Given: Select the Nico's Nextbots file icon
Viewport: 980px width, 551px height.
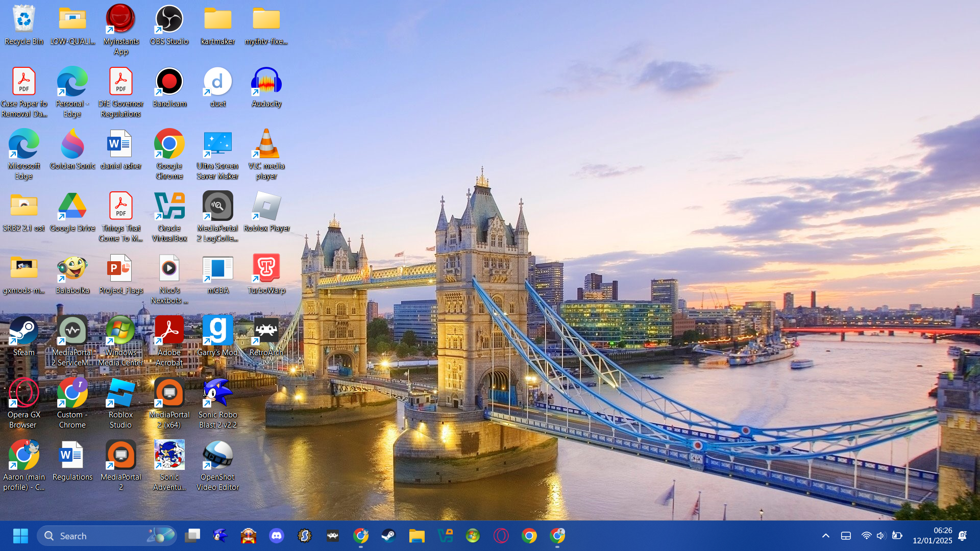Looking at the screenshot, I should coord(169,268).
